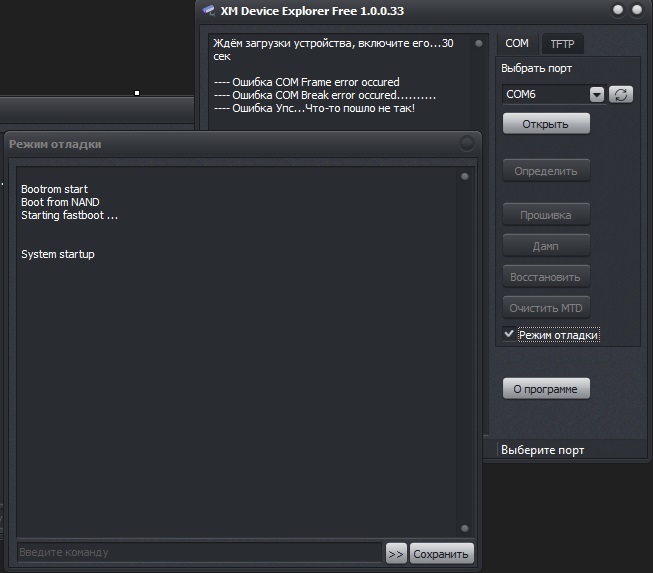Image resolution: width=653 pixels, height=573 pixels.
Task: Switch to the COM tab
Action: coord(517,43)
